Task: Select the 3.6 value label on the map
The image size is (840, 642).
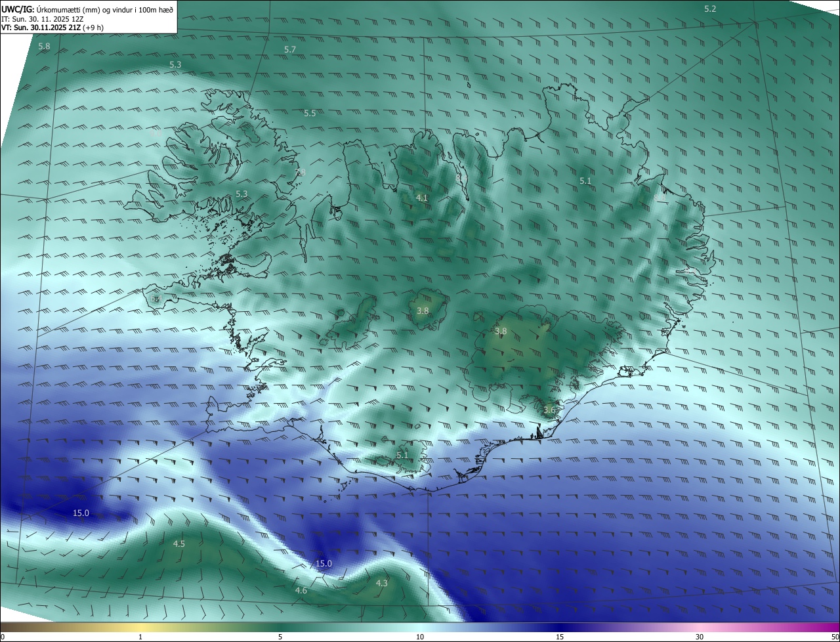Action: click(549, 410)
